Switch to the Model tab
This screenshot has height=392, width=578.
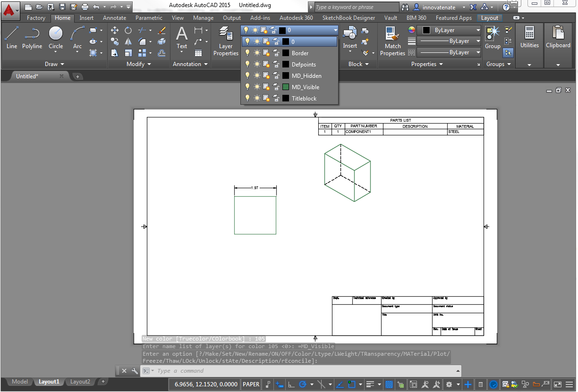click(20, 382)
